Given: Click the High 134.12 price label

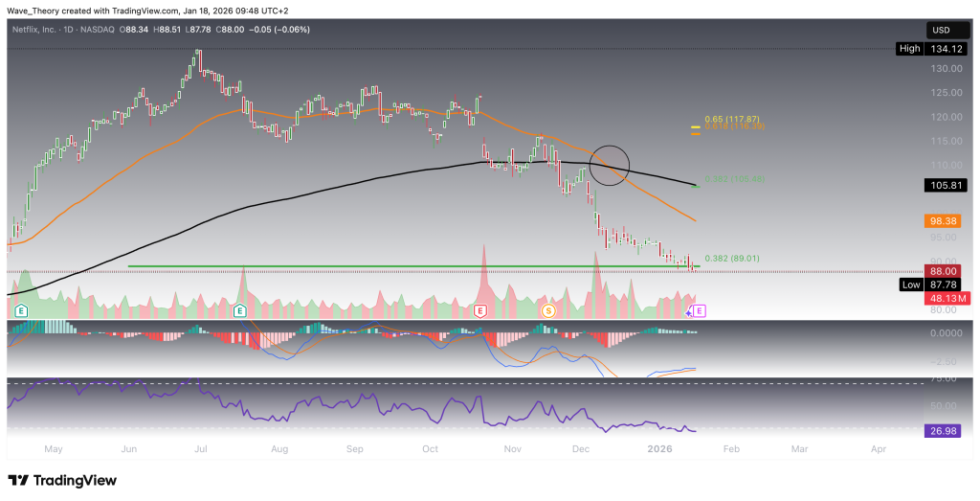Looking at the screenshot, I should point(932,48).
